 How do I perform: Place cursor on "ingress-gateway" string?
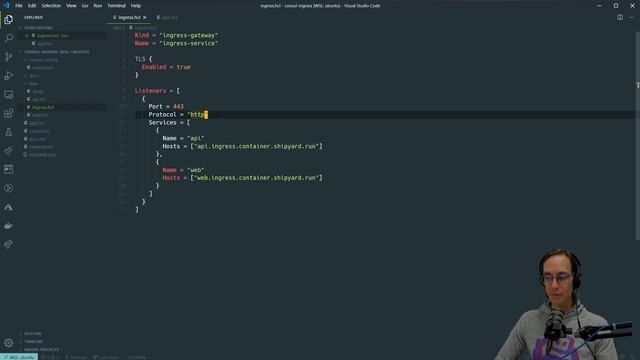click(x=189, y=36)
